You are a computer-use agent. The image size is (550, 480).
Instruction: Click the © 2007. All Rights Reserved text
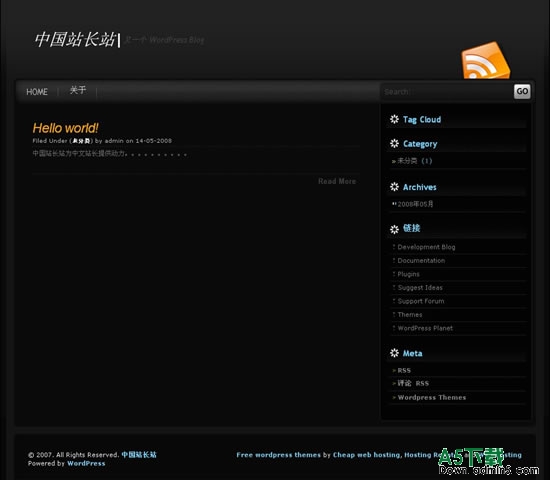tap(73, 455)
